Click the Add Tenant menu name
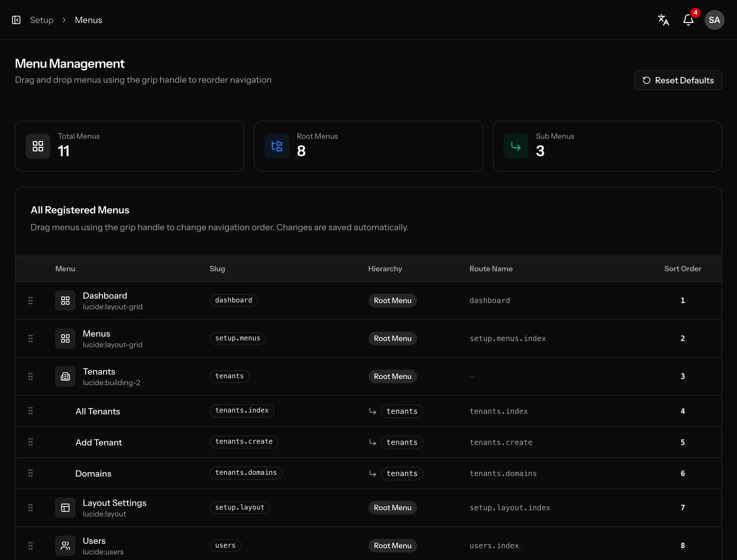 [x=99, y=442]
